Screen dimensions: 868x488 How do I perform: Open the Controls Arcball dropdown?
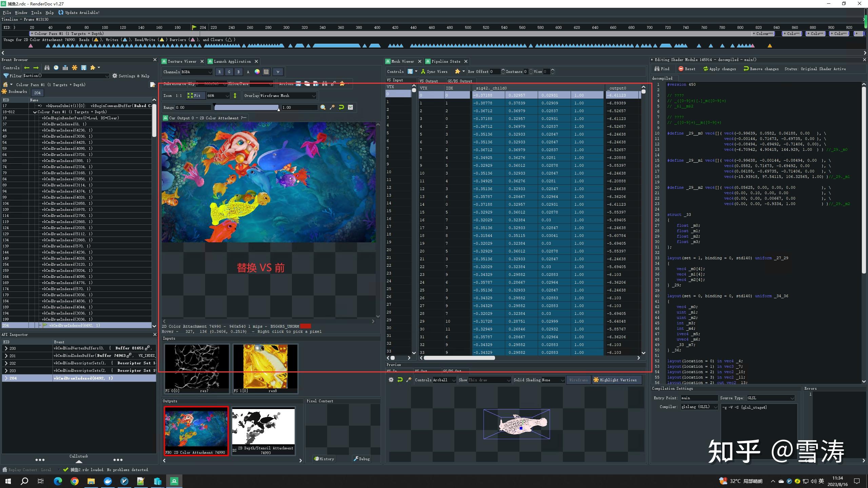point(444,380)
